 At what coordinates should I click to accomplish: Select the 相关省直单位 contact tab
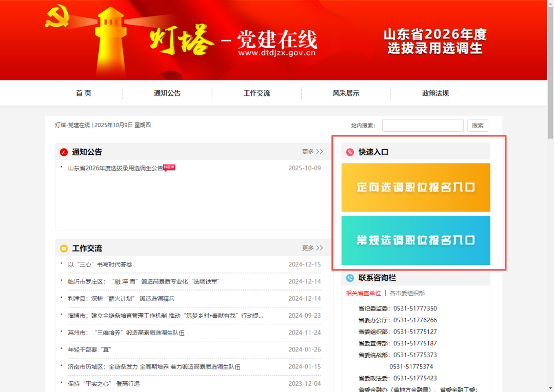tap(363, 294)
